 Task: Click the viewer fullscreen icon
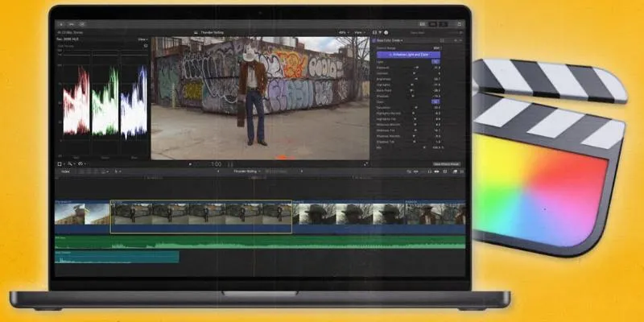pyautogui.click(x=365, y=164)
